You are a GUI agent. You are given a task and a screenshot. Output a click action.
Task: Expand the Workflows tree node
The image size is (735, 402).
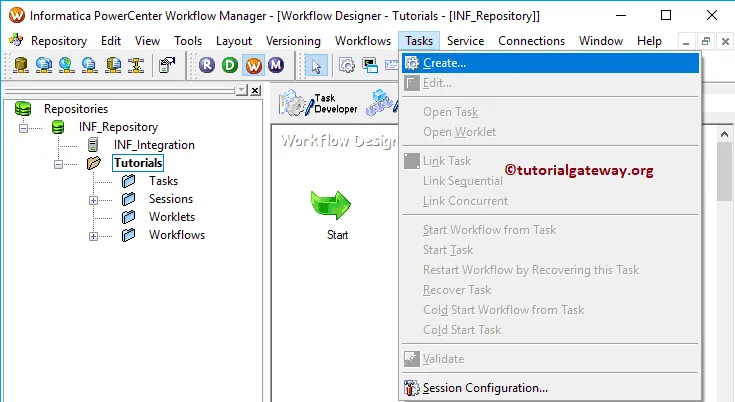93,236
